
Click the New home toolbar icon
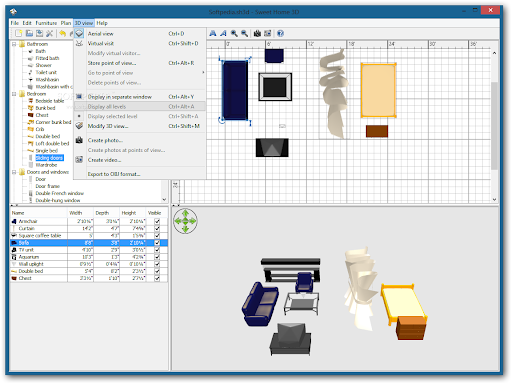coord(19,33)
